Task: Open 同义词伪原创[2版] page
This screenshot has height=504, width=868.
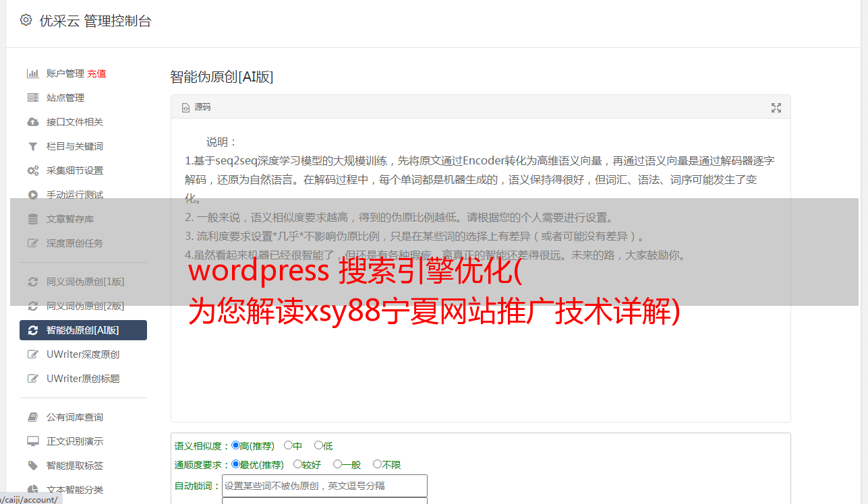Action: coord(86,306)
